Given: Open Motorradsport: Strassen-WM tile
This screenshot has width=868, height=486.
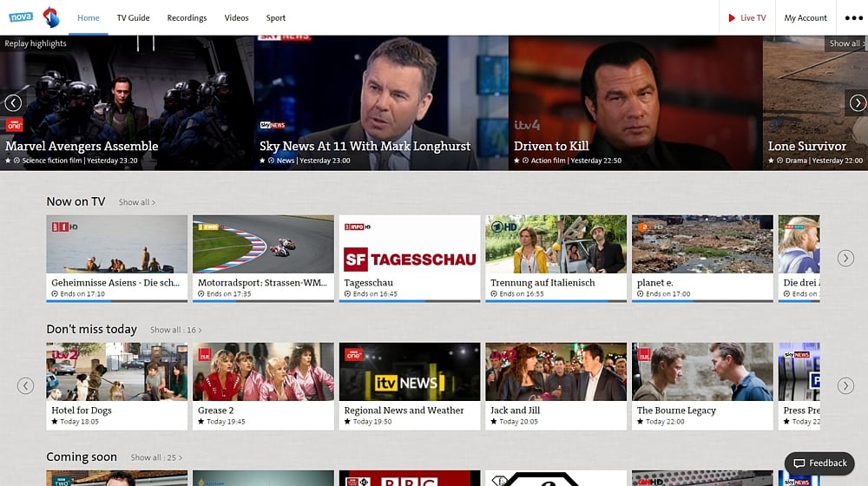Looking at the screenshot, I should (264, 259).
